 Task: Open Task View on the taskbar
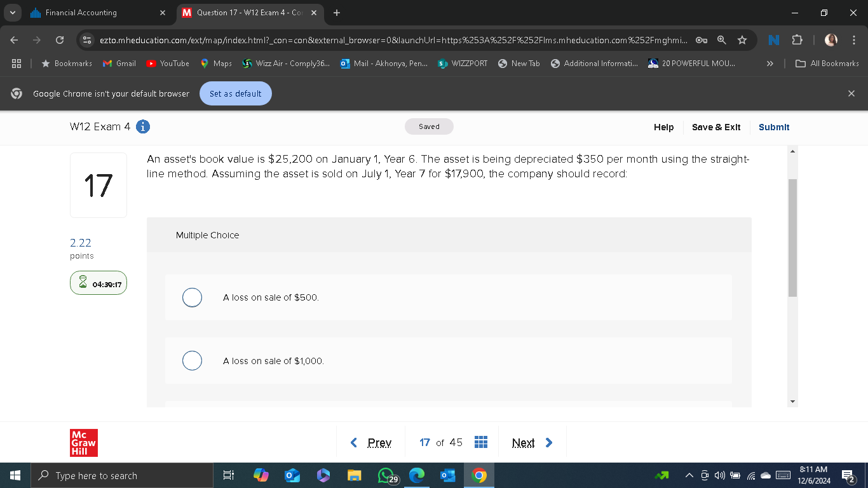229,475
